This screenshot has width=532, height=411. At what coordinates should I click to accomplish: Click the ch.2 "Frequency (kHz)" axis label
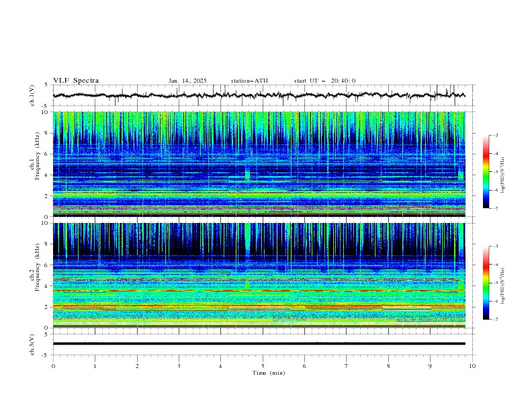[x=38, y=267]
